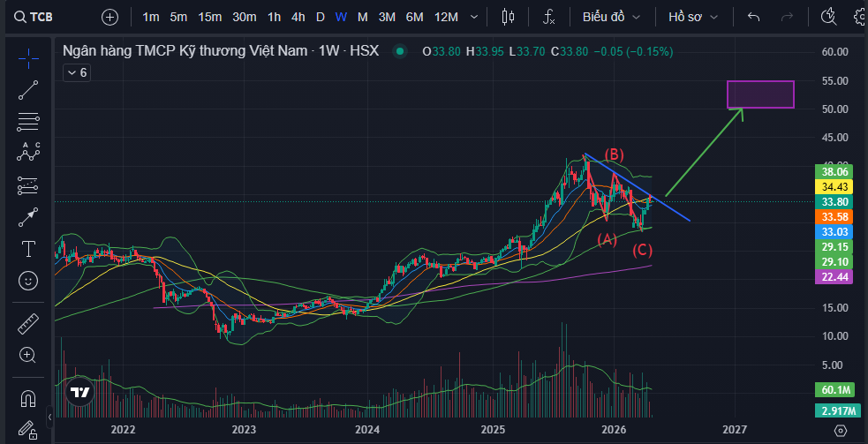Select the weekly W timeframe
Viewport: 868px width, 444px height.
click(x=341, y=17)
